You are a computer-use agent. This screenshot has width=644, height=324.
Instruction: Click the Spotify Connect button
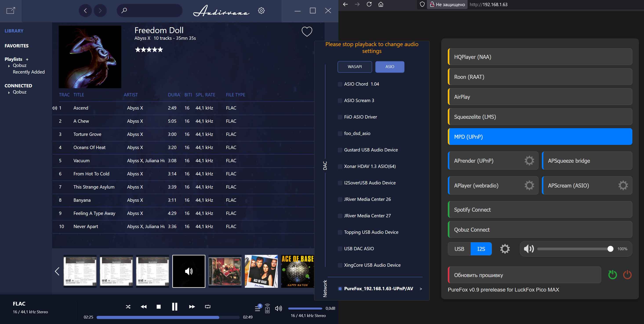point(540,210)
